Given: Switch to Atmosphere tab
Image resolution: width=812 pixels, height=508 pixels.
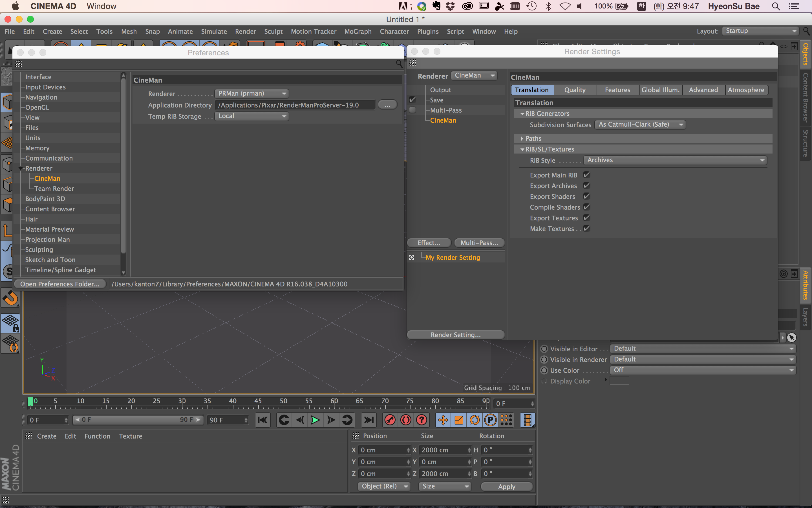Looking at the screenshot, I should [746, 90].
